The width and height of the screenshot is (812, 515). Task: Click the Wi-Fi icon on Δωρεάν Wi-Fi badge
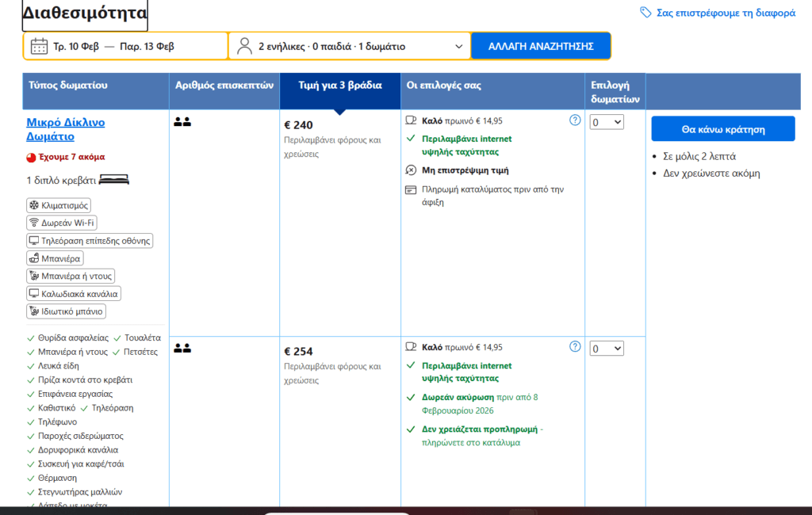[x=34, y=223]
